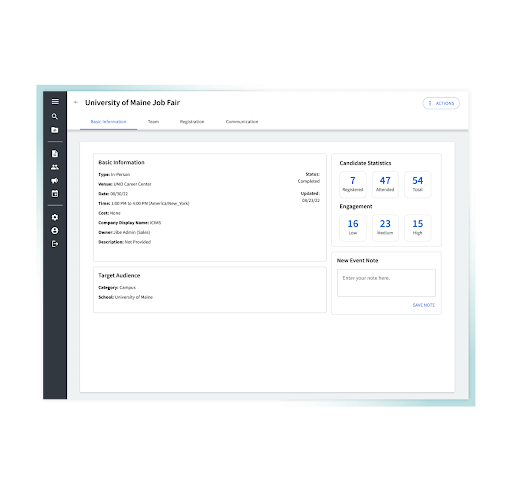The image size is (512, 480).
Task: Select the Basic Information tab
Action: coord(109,122)
